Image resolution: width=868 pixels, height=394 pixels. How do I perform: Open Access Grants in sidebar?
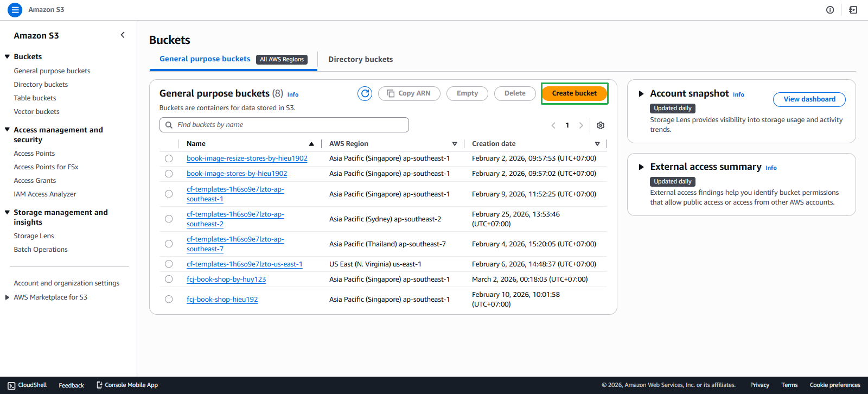[x=35, y=181]
